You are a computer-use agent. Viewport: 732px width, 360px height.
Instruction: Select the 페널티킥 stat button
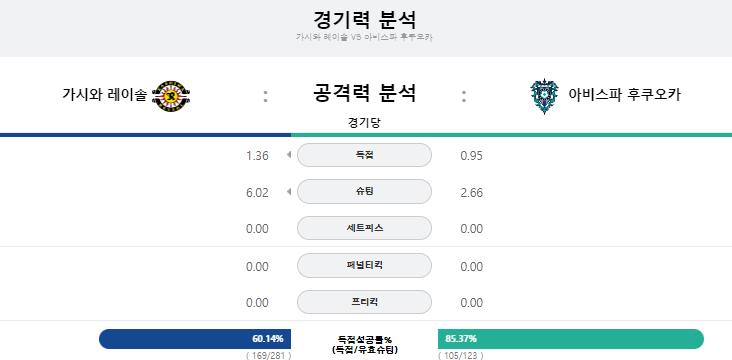point(364,265)
